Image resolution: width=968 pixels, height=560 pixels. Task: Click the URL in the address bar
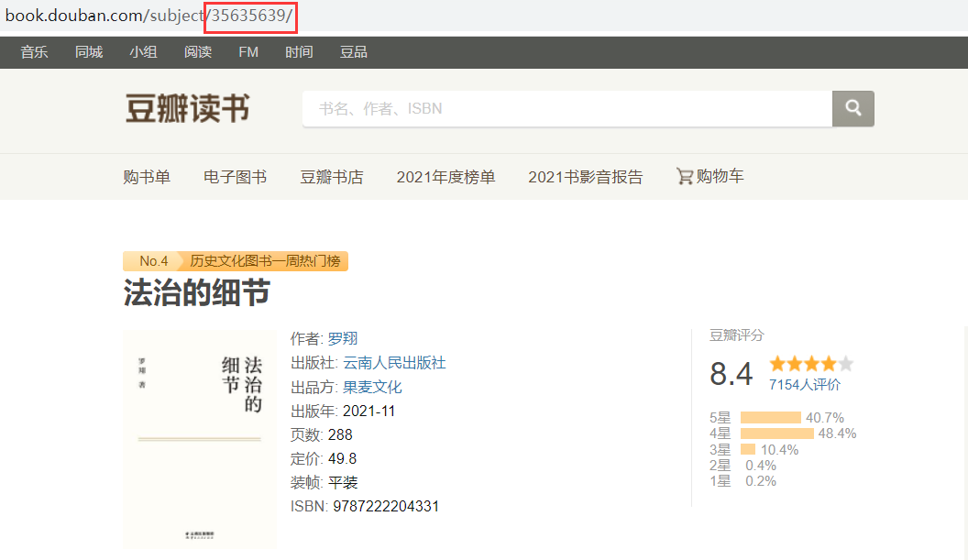coord(148,16)
